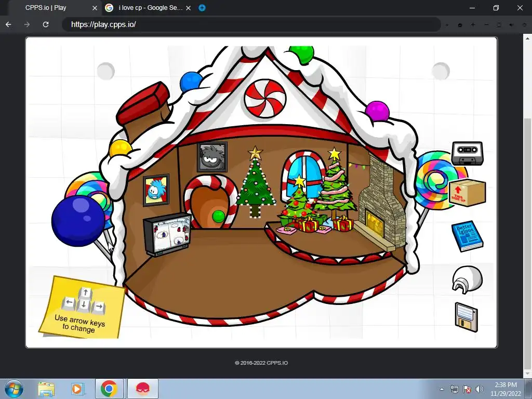Click the small tree with red ornaments
The width and height of the screenshot is (532, 399).
(x=299, y=200)
